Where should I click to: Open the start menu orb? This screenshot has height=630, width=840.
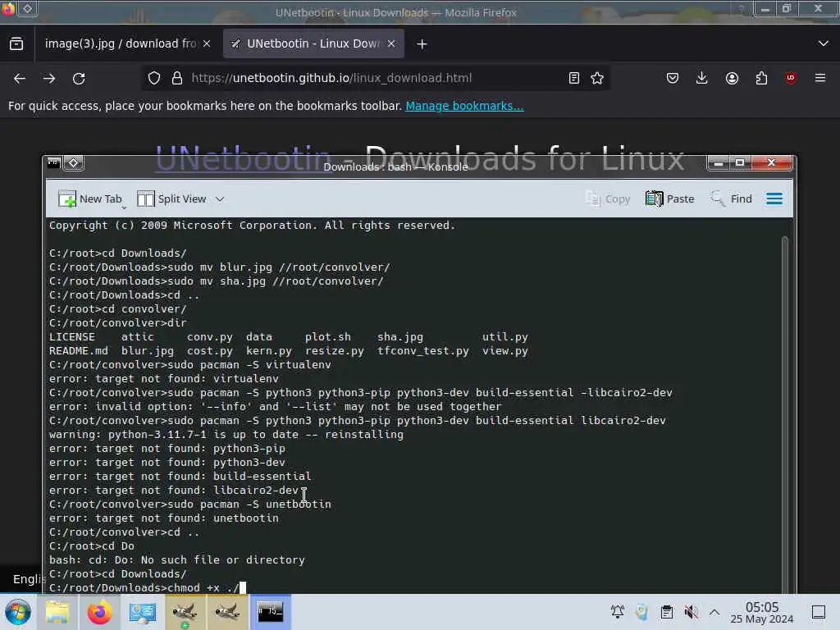pos(18,612)
